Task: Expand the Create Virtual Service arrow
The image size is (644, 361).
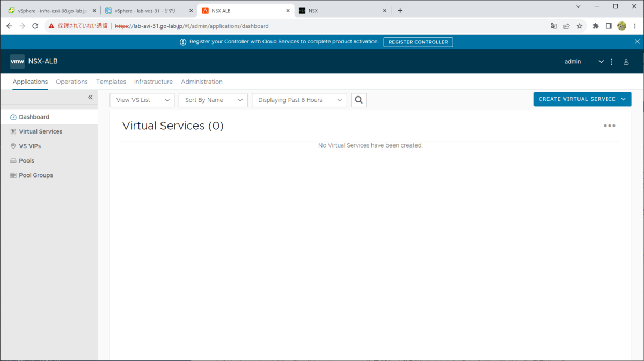Action: coord(623,99)
